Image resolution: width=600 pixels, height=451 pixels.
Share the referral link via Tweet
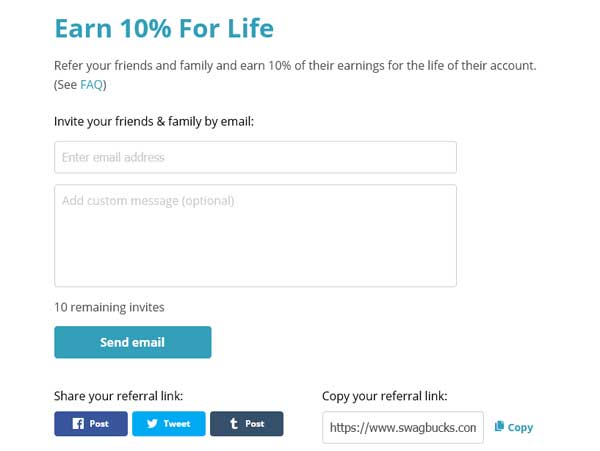[169, 423]
